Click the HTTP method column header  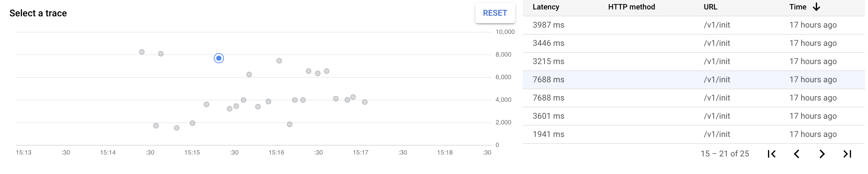(x=631, y=7)
